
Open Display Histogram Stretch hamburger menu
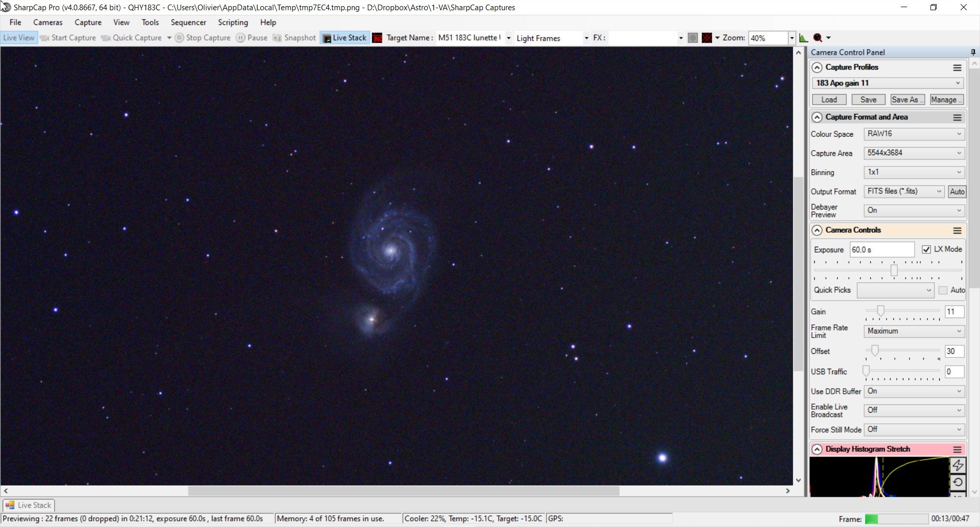(957, 449)
